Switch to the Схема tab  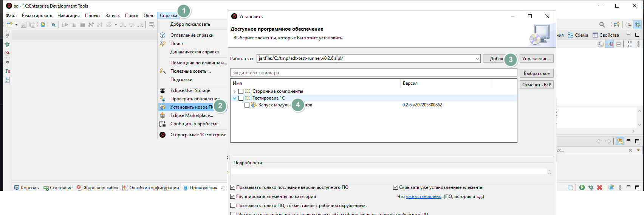(578, 35)
